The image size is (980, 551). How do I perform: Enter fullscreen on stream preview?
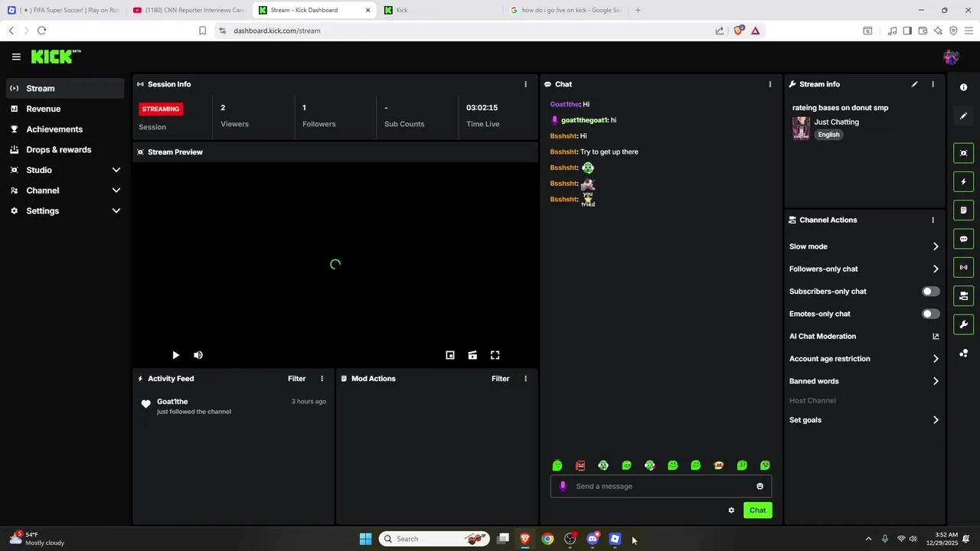point(495,355)
